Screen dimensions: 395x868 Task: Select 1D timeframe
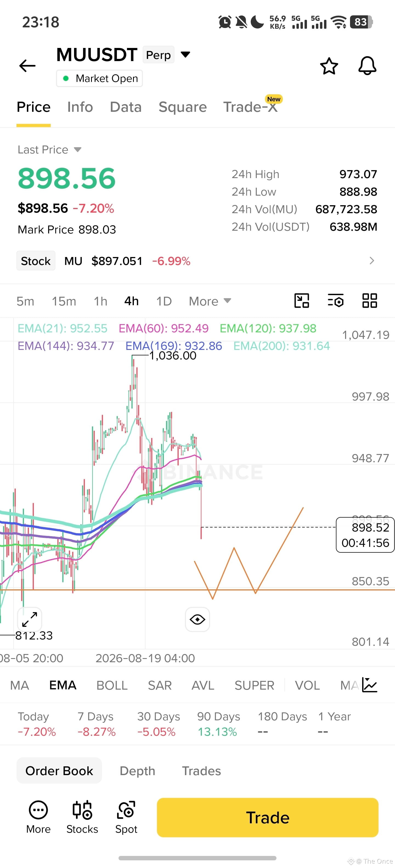coord(164,301)
